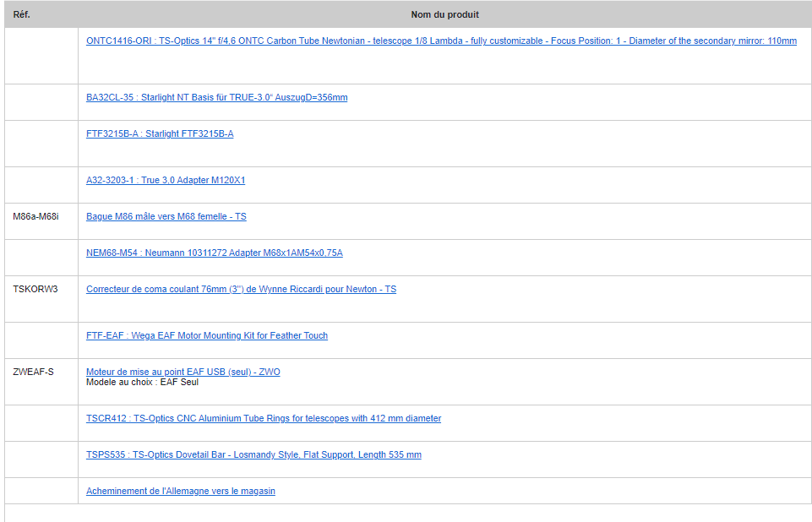Open the TSCR412 Aluminium Tube Rings link
Screen dimensions: 812x522
(x=263, y=418)
